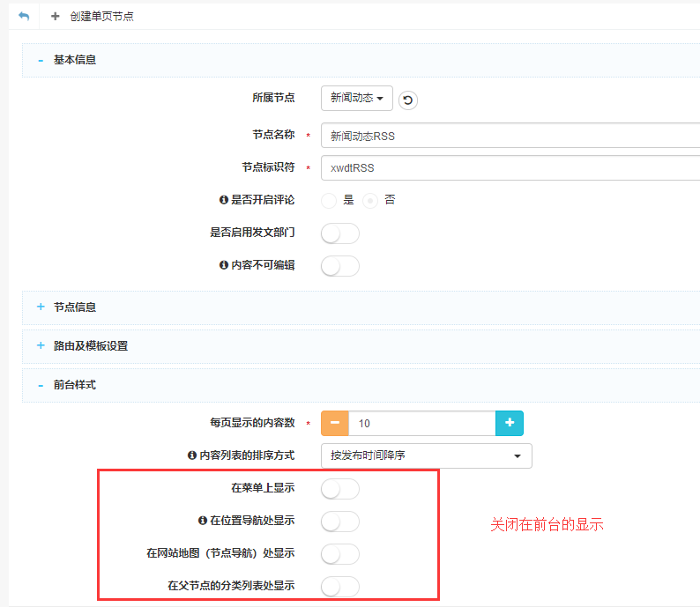Click the refresh icon next to 新闻动态
Image resolution: width=700 pixels, height=607 pixels.
point(407,100)
